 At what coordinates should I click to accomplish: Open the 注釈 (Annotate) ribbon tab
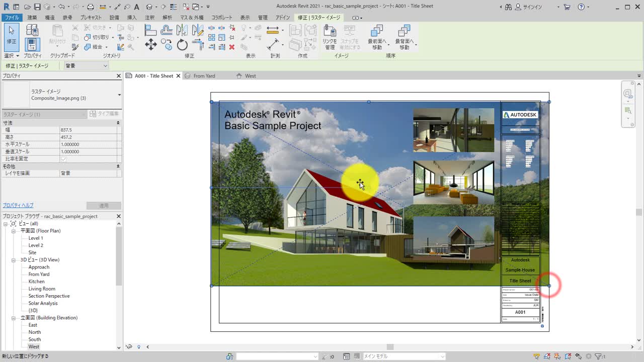(149, 18)
